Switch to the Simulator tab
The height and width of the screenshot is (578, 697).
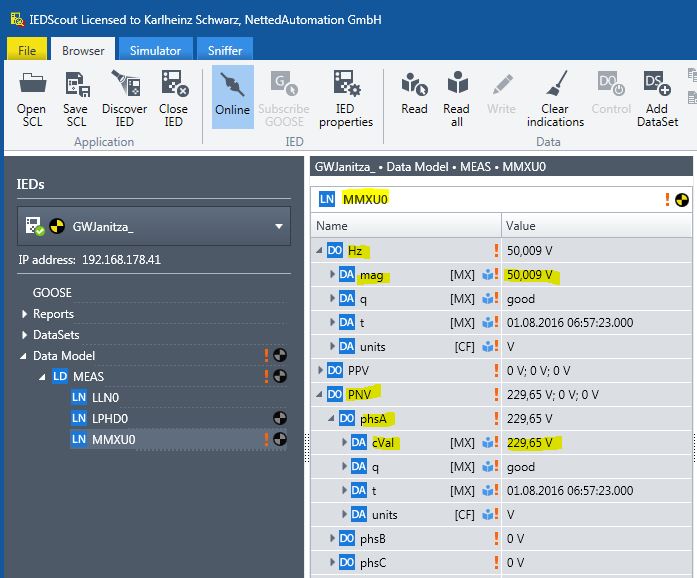(155, 49)
